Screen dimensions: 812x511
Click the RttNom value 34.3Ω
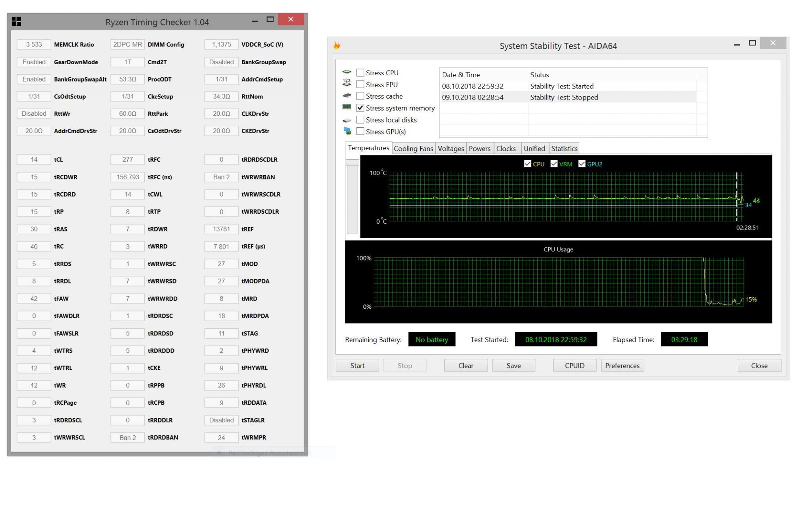tap(221, 96)
